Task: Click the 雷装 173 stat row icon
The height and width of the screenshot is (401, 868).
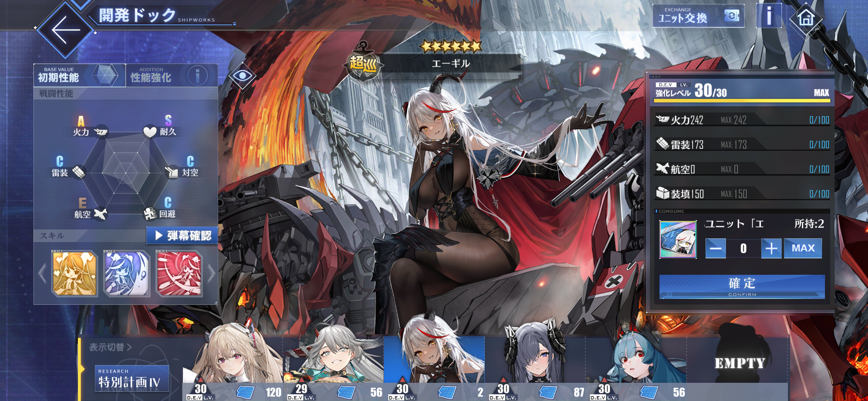Action: [x=662, y=144]
